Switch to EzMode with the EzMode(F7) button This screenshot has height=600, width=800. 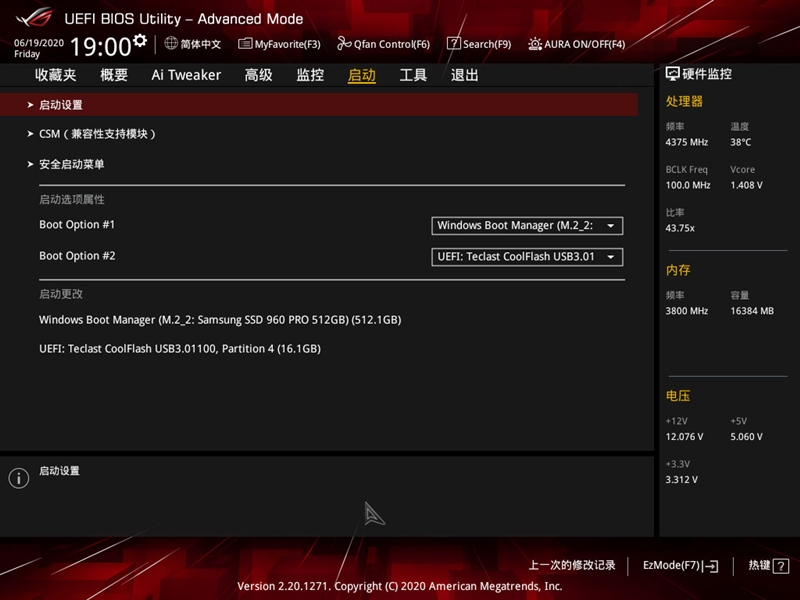click(x=682, y=565)
